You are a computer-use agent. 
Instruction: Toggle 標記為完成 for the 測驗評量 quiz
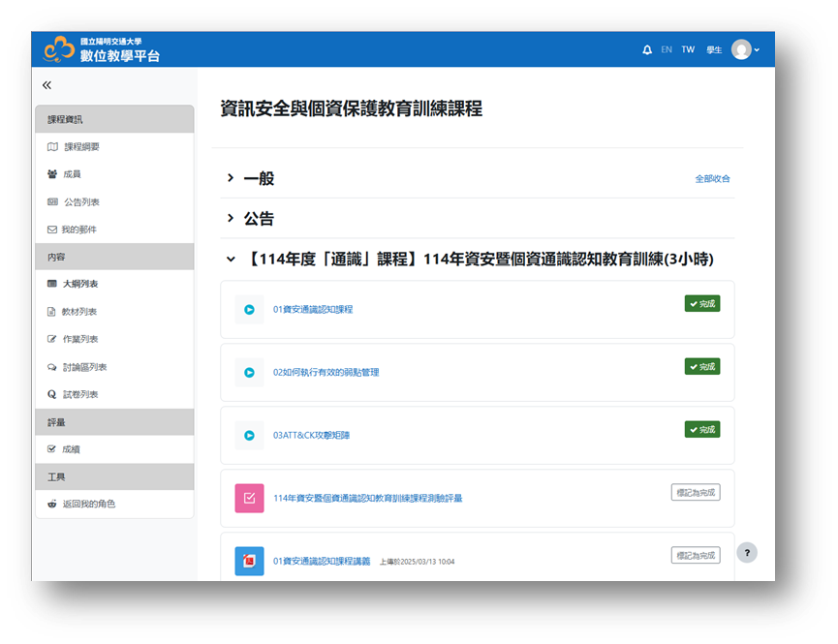pos(695,492)
